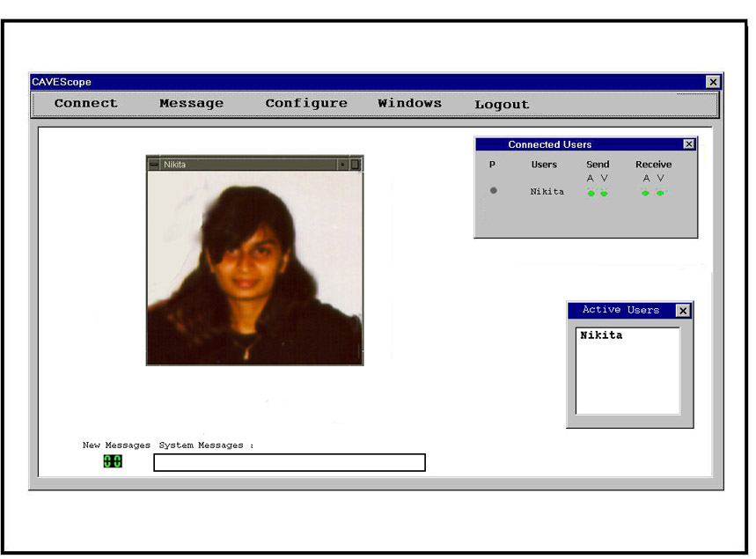Close the CAVEScope main window

click(x=713, y=82)
